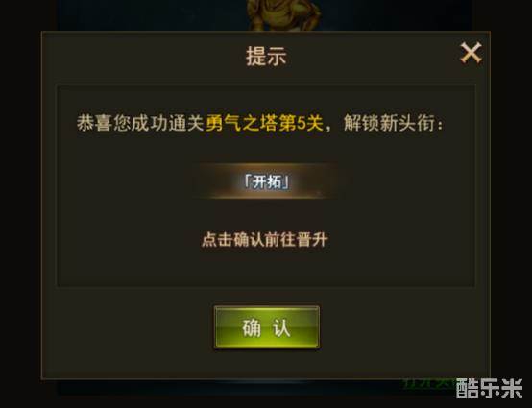Image resolution: width=532 pixels, height=408 pixels.
Task: Click dark background left of dialog
Action: click(x=20, y=204)
